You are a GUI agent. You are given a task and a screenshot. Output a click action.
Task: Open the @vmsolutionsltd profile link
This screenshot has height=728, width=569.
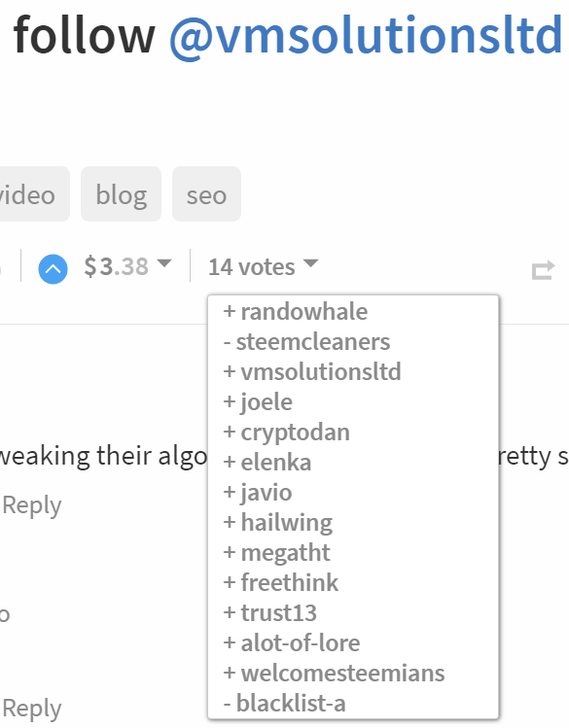tap(366, 35)
